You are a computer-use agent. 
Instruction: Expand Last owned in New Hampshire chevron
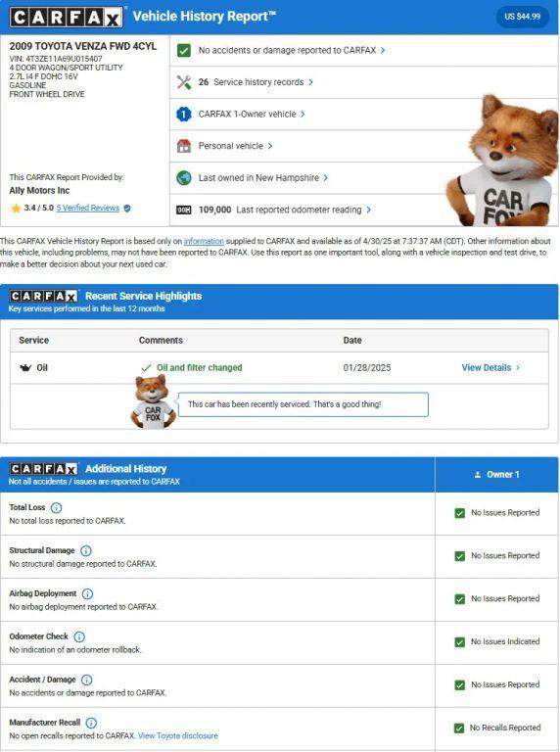tap(326, 178)
